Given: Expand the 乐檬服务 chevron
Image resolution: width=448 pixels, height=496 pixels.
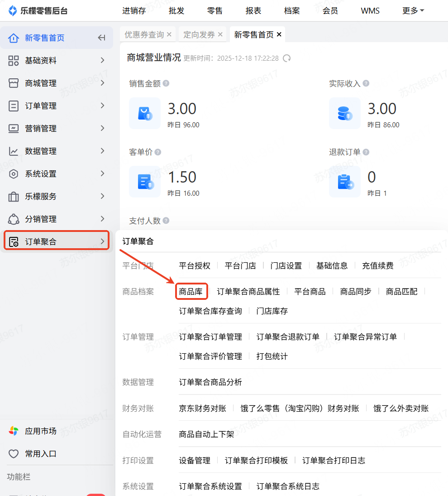Looking at the screenshot, I should [x=102, y=196].
